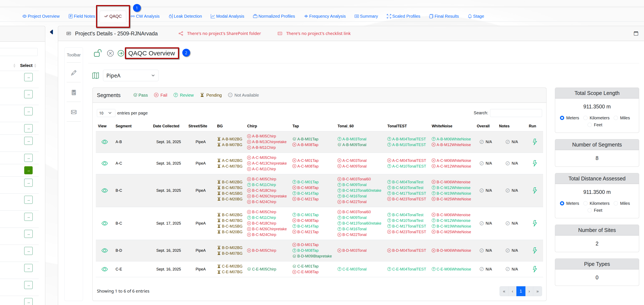Screen dimensions: 644x305
Task: Click the Search input field
Action: coord(516,113)
